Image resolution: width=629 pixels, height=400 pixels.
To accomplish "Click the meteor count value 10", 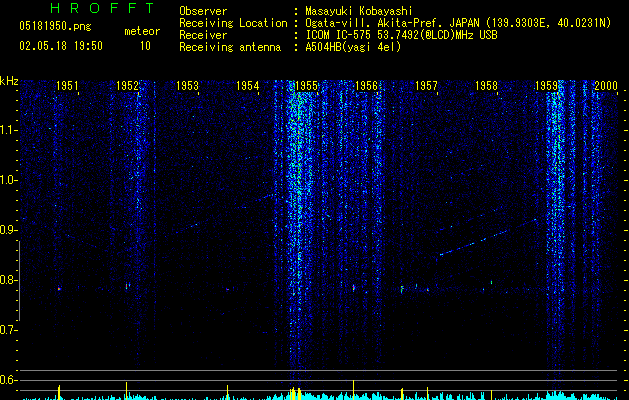I will (x=145, y=46).
